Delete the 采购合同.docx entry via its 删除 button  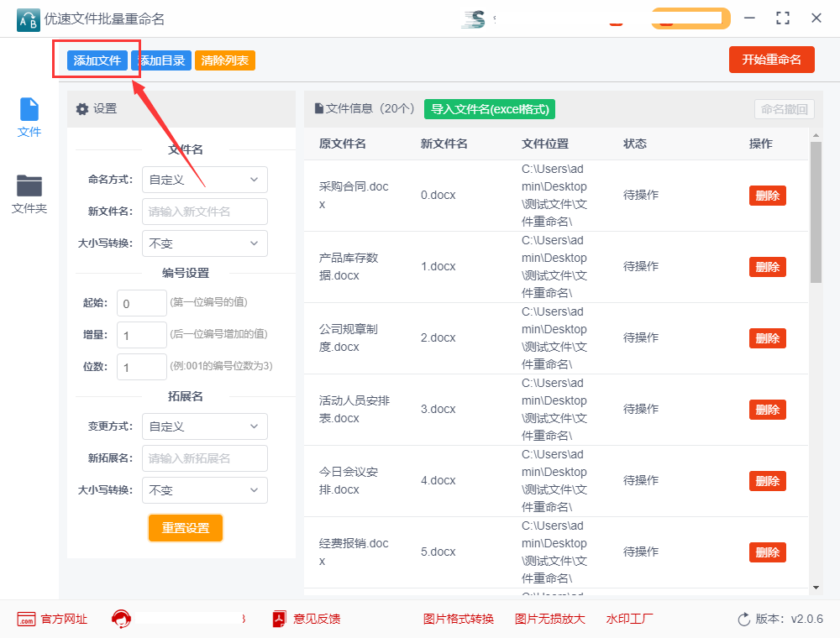click(x=767, y=195)
